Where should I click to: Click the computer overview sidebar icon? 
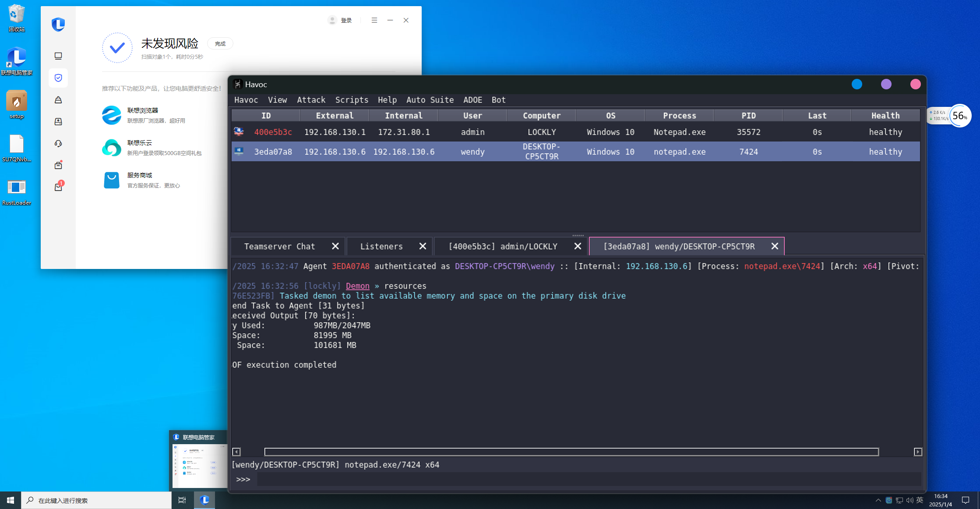coord(58,56)
